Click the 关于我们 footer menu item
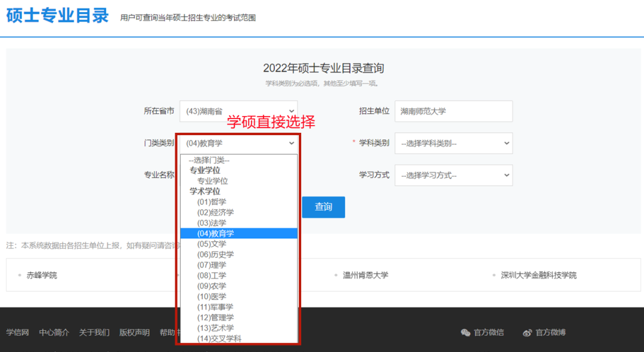 tap(95, 333)
